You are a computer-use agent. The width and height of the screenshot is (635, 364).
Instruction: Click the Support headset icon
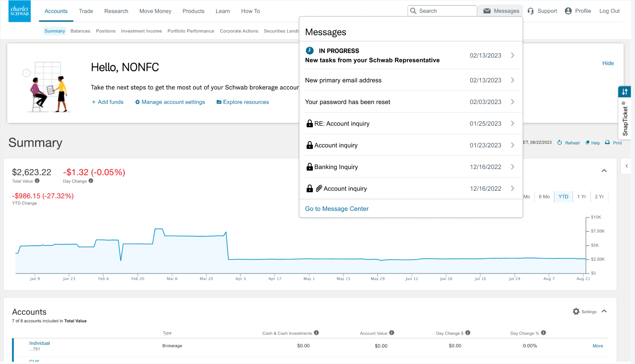coord(530,11)
